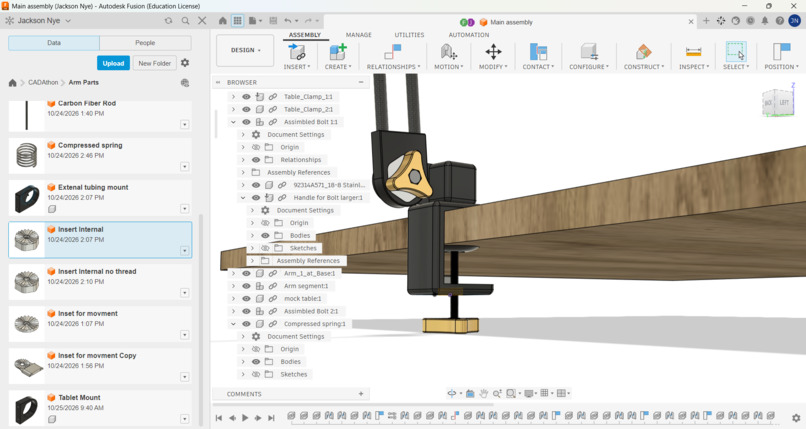Click the Upload button
The height and width of the screenshot is (429, 806).
[x=113, y=63]
